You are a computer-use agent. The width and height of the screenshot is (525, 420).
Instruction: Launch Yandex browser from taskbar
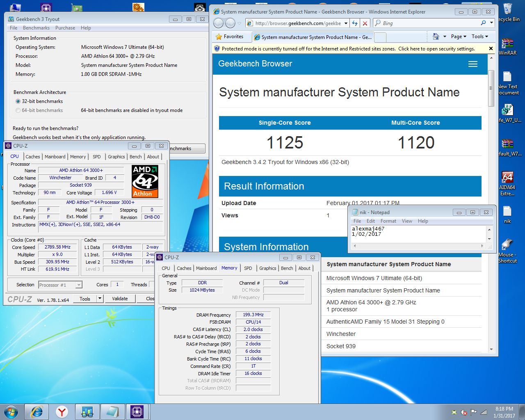click(62, 411)
